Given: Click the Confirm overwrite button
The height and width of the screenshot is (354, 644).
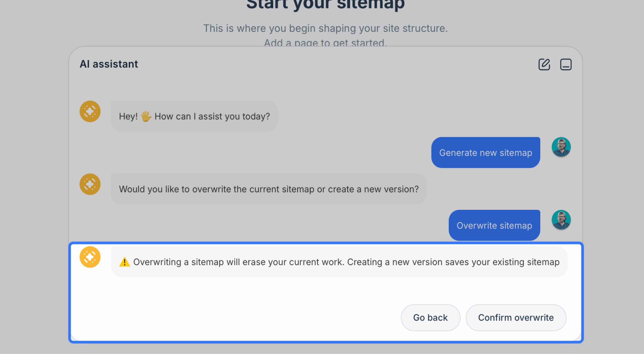Looking at the screenshot, I should 516,318.
